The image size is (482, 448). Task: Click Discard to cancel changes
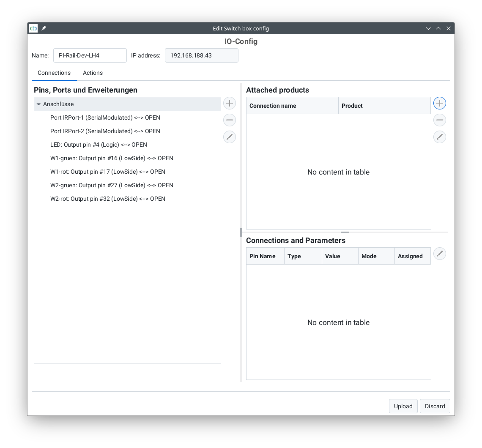[x=435, y=406]
